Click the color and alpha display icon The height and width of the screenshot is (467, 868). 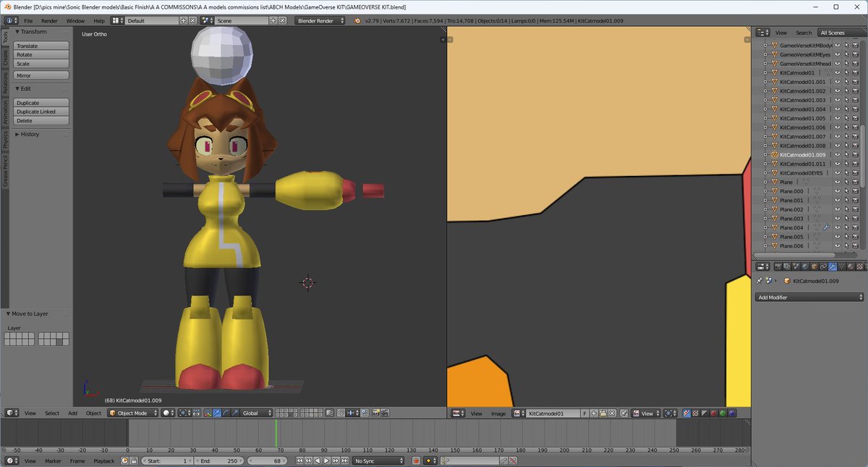tap(686, 413)
